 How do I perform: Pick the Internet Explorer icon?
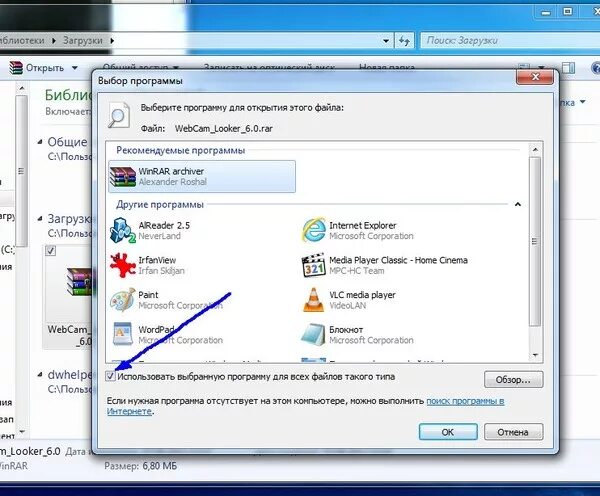tap(314, 230)
